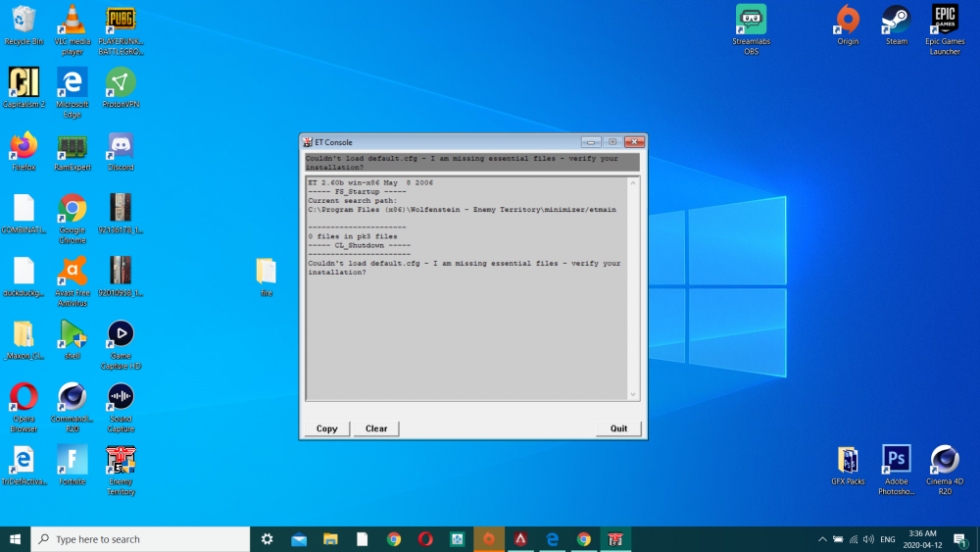This screenshot has height=552, width=980.
Task: Select the Avast Free Antivirus icon
Action: tap(73, 281)
